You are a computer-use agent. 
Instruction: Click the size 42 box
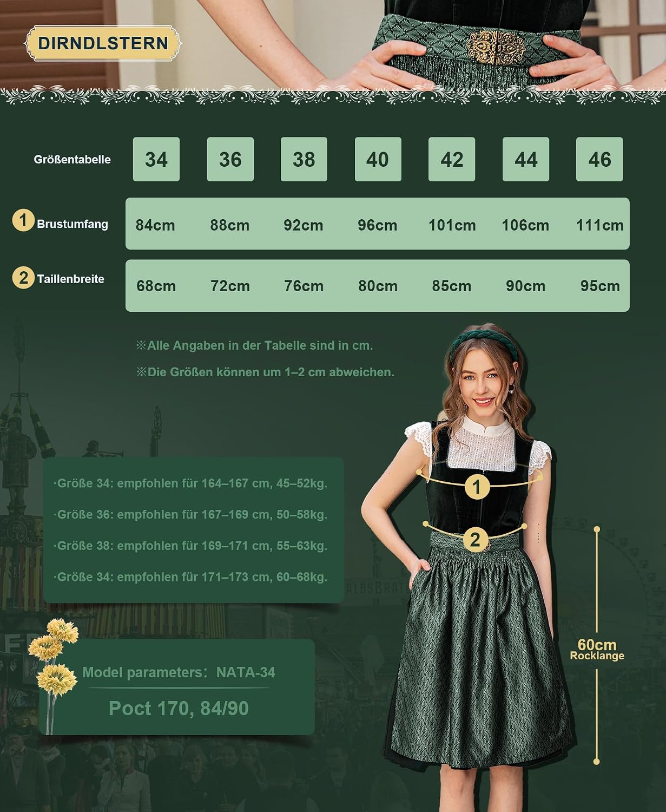(x=452, y=159)
